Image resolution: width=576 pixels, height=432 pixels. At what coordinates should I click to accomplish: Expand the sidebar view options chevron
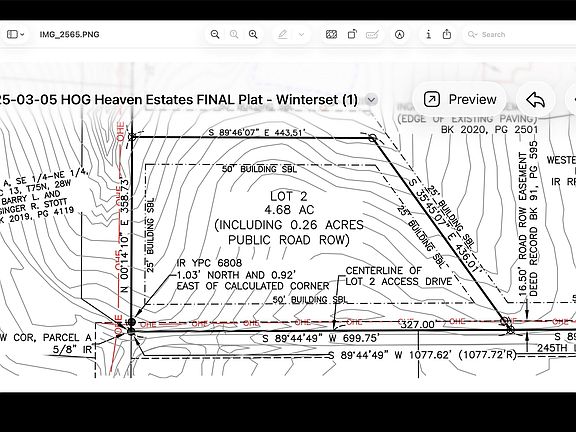[x=22, y=35]
